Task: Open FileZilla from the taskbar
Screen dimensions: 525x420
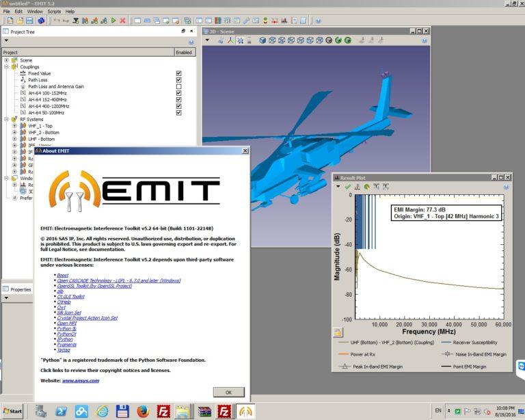Action: 163,411
